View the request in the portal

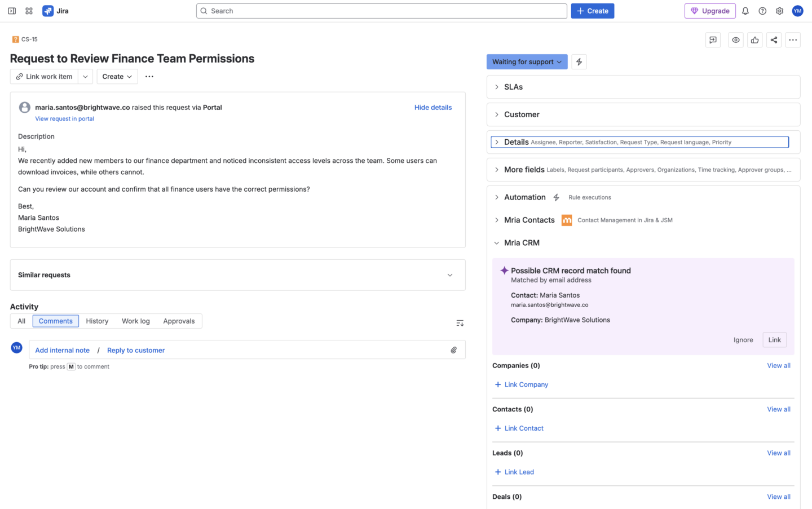[x=64, y=118]
